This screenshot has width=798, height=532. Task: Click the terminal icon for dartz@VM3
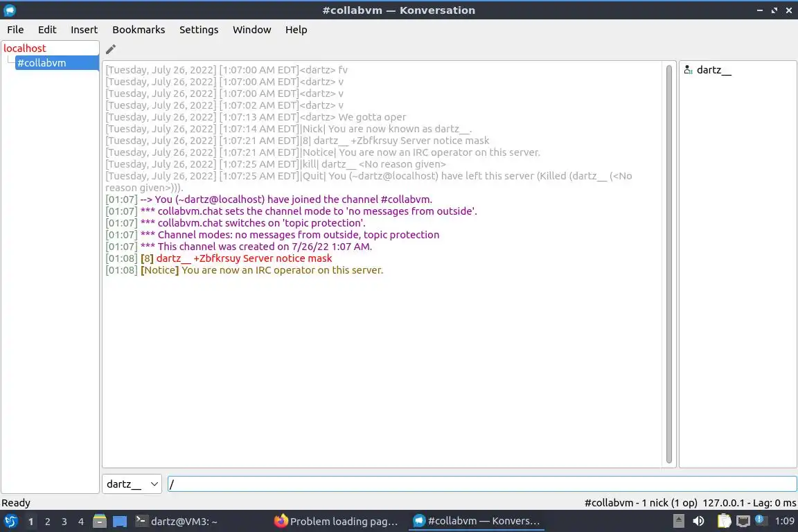pyautogui.click(x=141, y=521)
